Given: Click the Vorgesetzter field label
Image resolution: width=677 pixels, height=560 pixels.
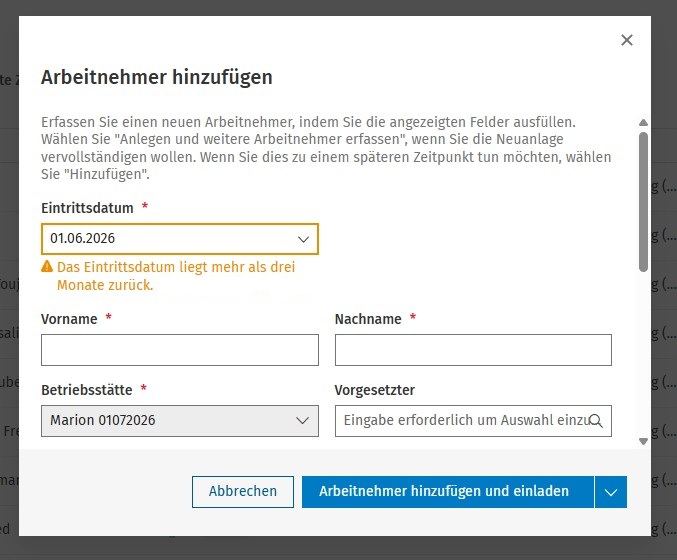Looking at the screenshot, I should click(374, 390).
